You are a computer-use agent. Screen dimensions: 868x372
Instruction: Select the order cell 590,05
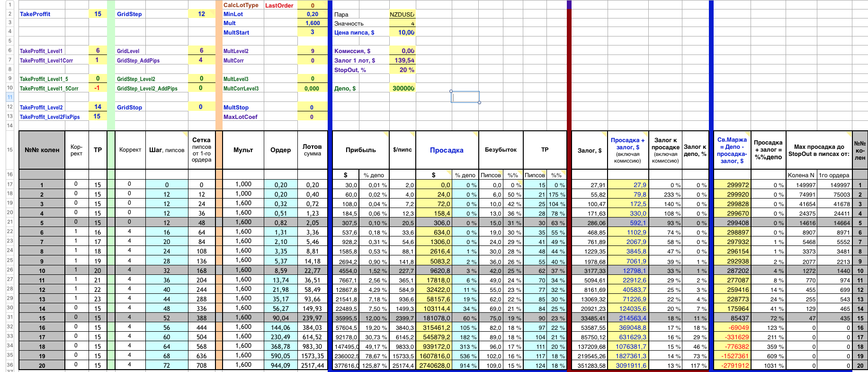pos(280,356)
